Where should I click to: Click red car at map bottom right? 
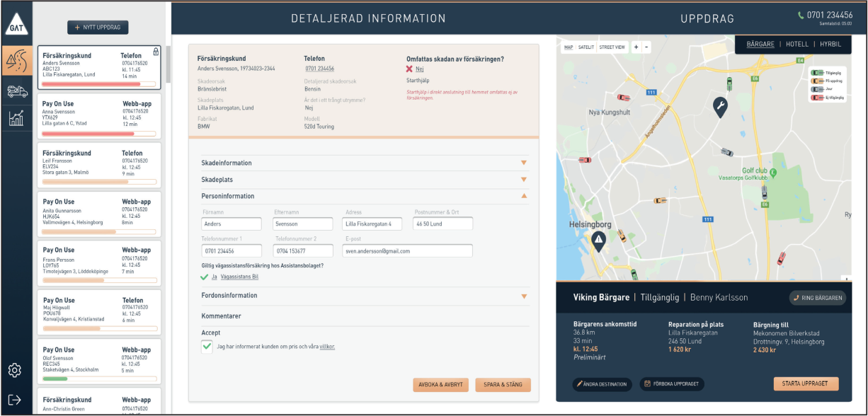pos(781,258)
